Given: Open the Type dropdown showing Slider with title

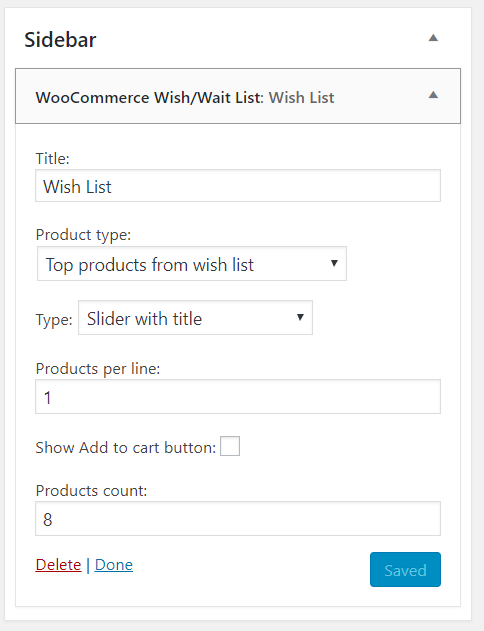Looking at the screenshot, I should [195, 318].
